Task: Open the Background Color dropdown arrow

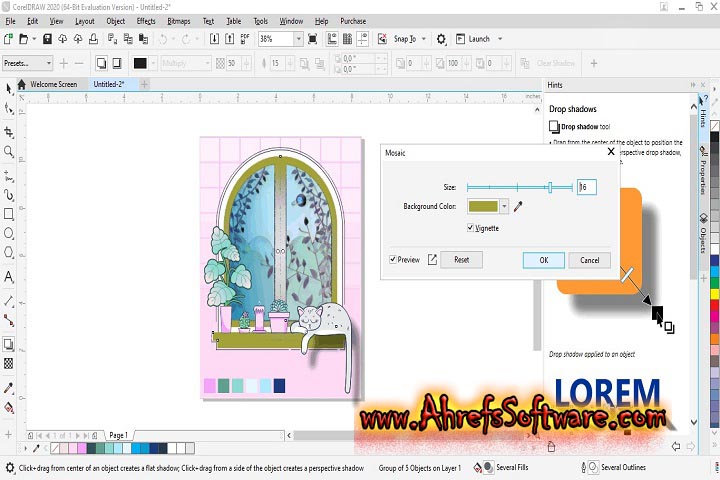Action: pyautogui.click(x=504, y=206)
